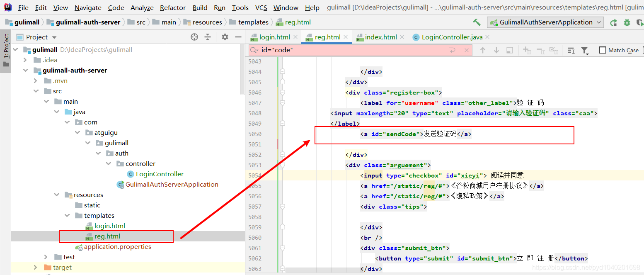The width and height of the screenshot is (644, 275).
Task: Select the static folder in project tree
Action: click(x=92, y=205)
